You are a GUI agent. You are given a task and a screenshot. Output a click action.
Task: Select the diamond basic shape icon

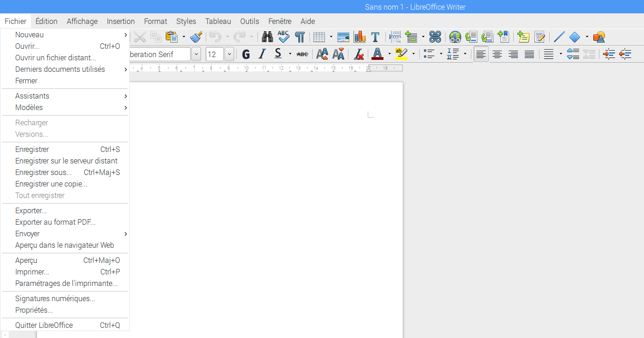coord(575,37)
